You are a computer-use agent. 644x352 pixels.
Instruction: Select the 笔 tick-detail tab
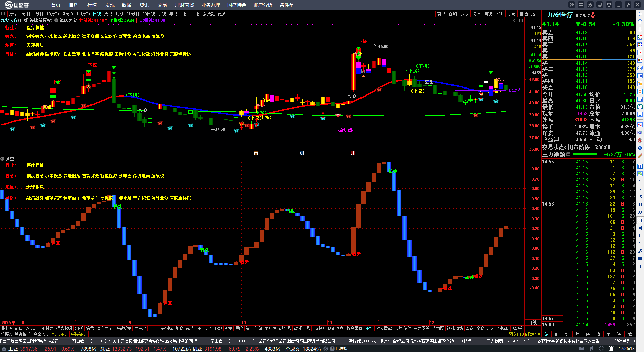coord(546,334)
